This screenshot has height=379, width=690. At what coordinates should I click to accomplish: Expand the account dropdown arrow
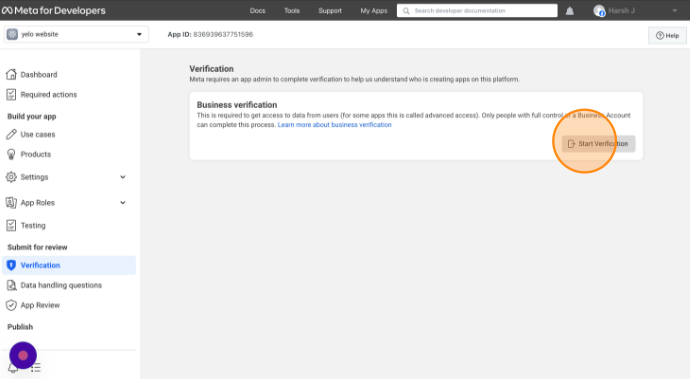coord(674,11)
